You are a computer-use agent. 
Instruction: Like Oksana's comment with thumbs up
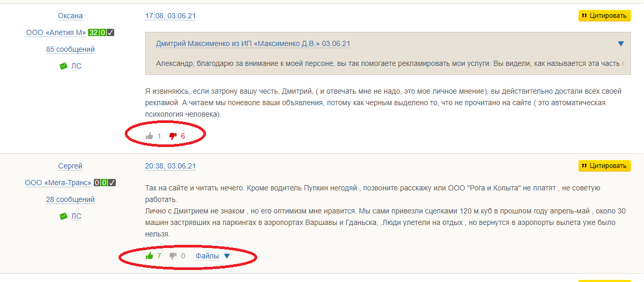(149, 136)
